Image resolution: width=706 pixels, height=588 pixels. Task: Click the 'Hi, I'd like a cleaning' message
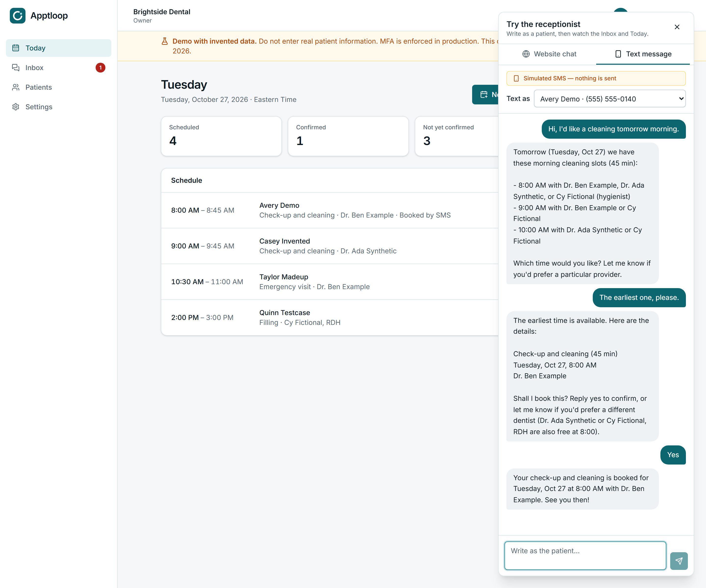[x=614, y=129]
